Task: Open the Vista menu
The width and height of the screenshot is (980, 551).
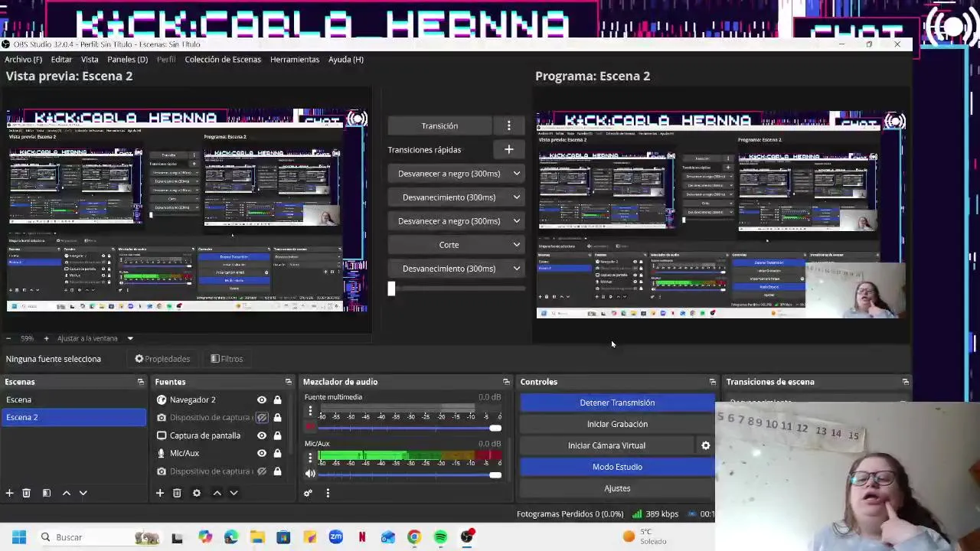Action: click(90, 59)
